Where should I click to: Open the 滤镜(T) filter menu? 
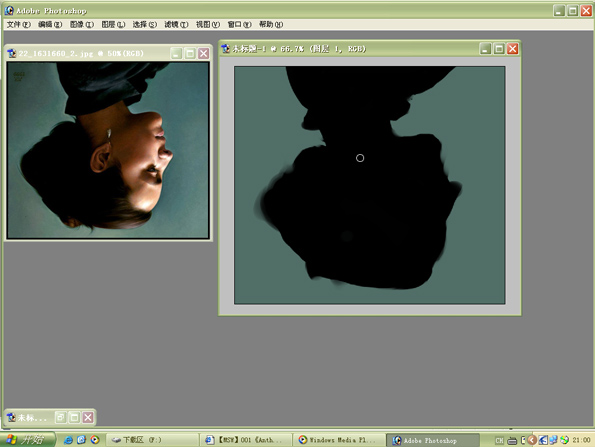point(176,25)
